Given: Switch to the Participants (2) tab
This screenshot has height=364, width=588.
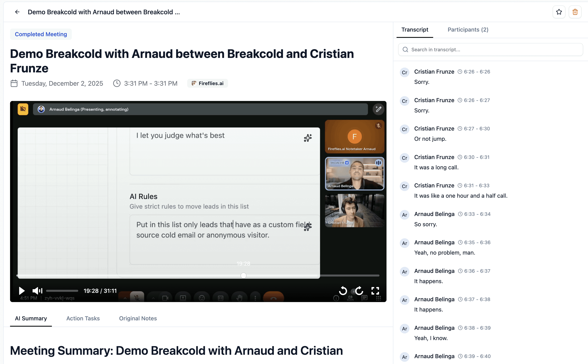Looking at the screenshot, I should (468, 30).
